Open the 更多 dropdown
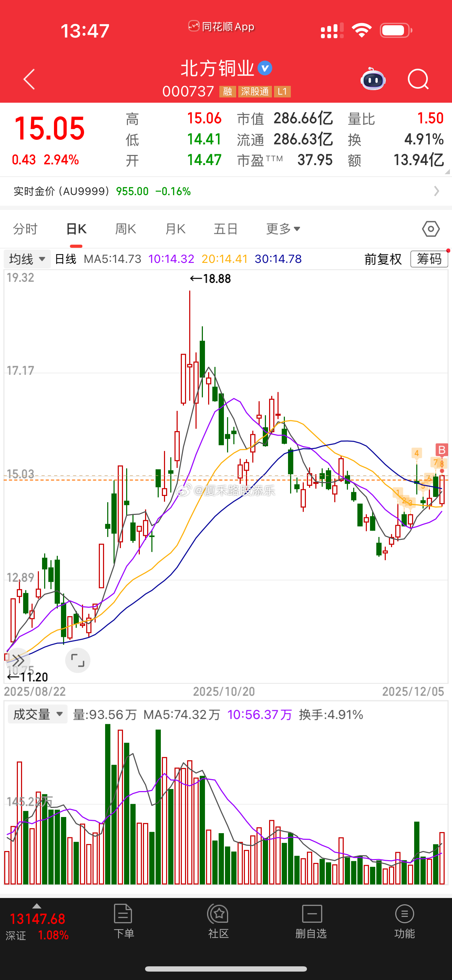This screenshot has height=980, width=452. pos(283,229)
